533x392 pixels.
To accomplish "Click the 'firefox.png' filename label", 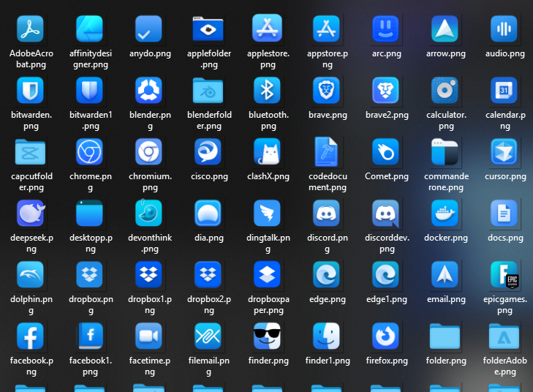I will (x=387, y=361).
